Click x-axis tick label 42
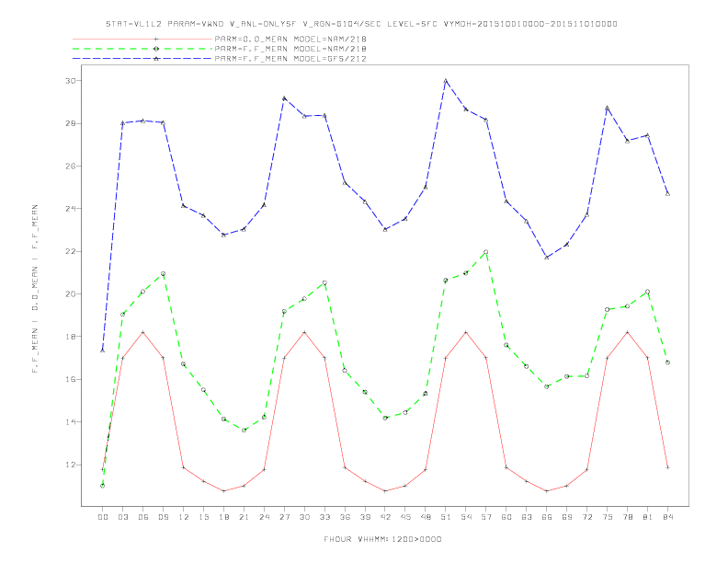 pos(385,517)
